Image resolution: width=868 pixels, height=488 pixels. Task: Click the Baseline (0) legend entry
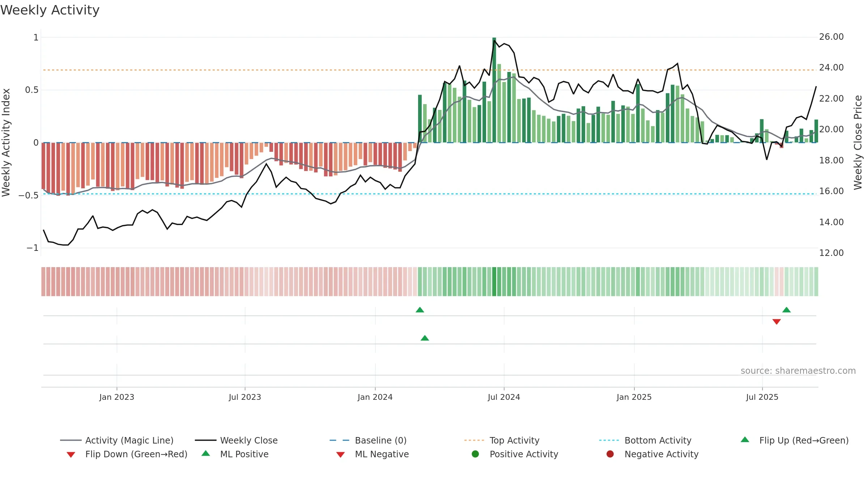pos(368,440)
